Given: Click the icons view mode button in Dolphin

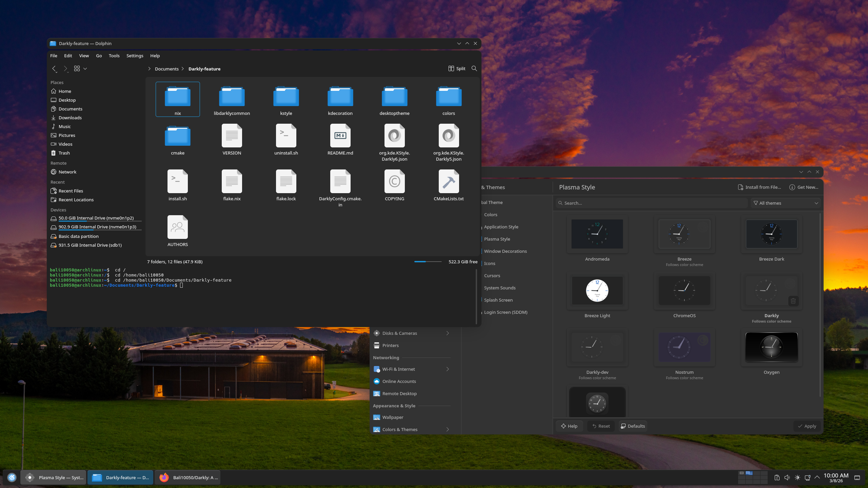Looking at the screenshot, I should coord(77,69).
